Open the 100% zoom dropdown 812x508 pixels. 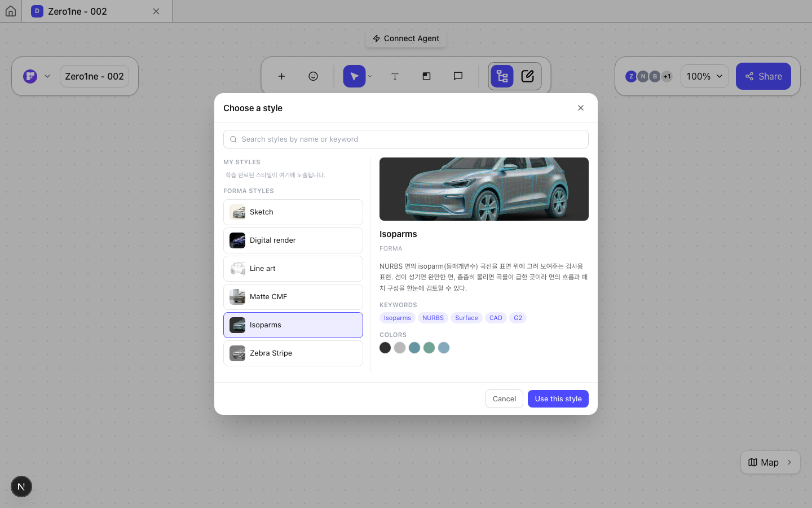pyautogui.click(x=704, y=76)
